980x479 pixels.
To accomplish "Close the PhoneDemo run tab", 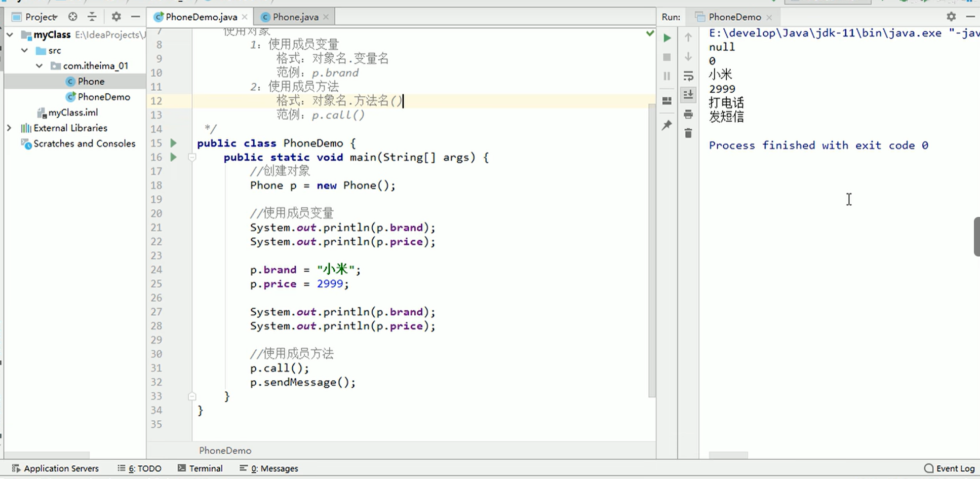I will coord(769,17).
